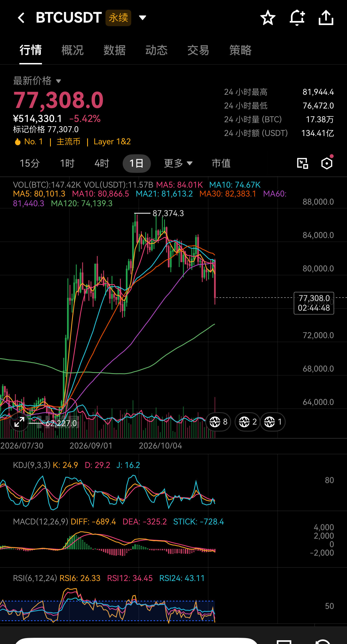This screenshot has width=347, height=644.
Task: Tap the 24 小时最高 value 81,944.4
Action: click(x=318, y=92)
